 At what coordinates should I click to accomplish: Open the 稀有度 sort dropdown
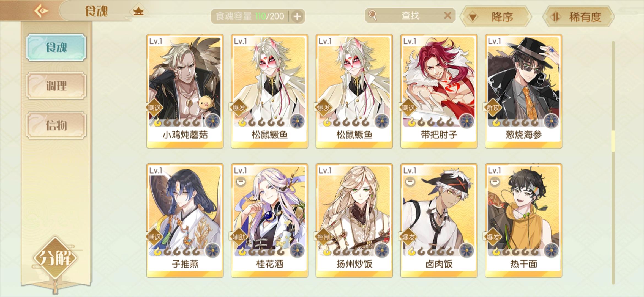(x=579, y=17)
